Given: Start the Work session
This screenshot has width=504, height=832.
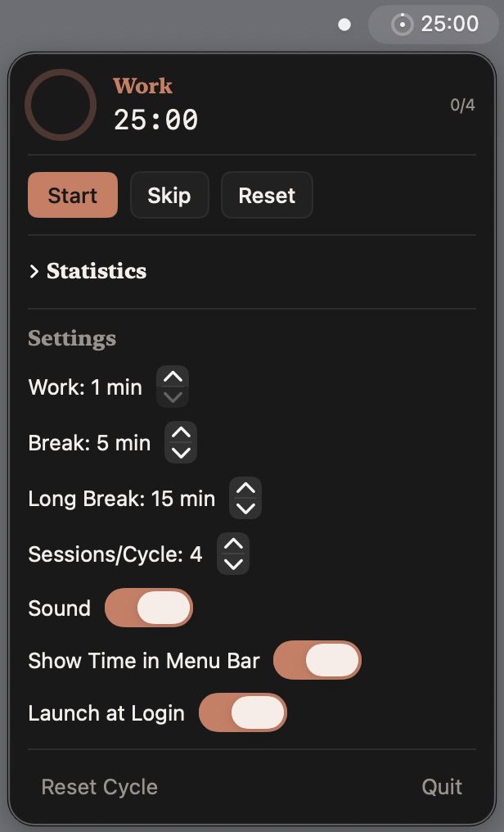Looking at the screenshot, I should [x=72, y=195].
